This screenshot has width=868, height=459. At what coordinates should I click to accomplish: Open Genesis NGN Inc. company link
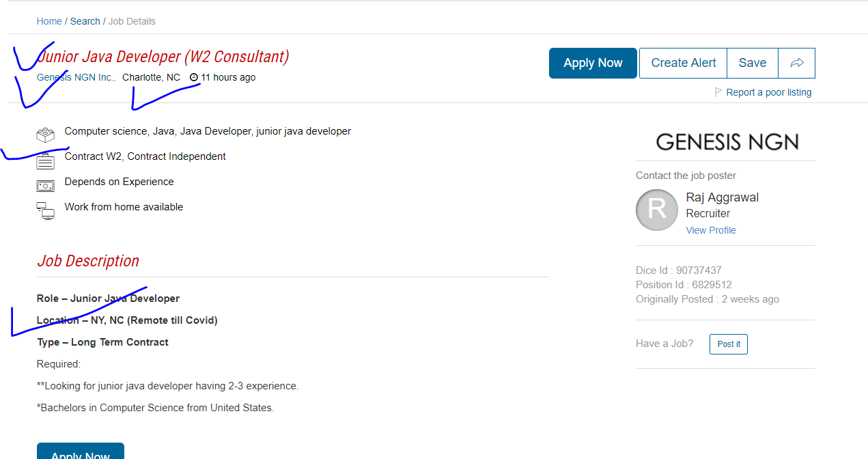pyautogui.click(x=76, y=77)
